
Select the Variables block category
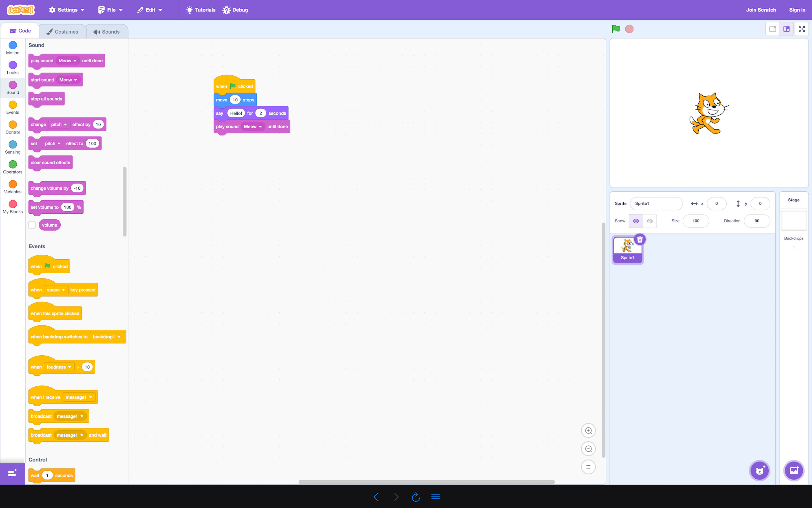click(x=13, y=187)
